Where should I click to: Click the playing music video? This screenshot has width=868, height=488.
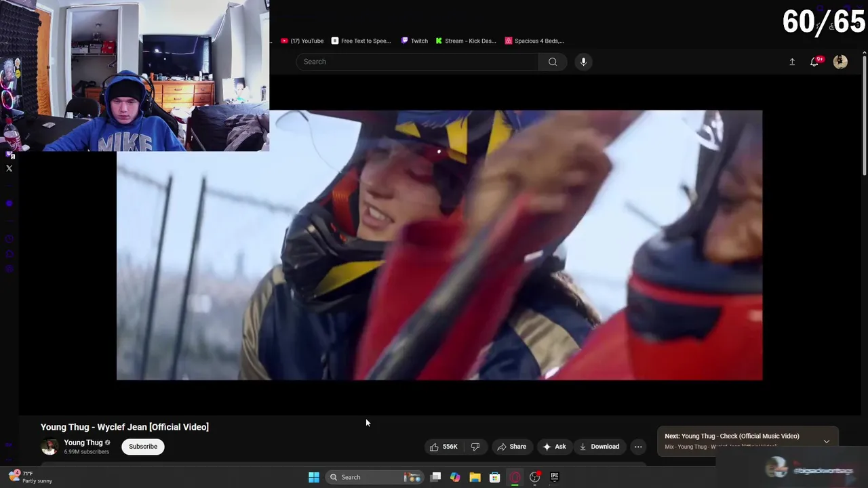tap(439, 245)
